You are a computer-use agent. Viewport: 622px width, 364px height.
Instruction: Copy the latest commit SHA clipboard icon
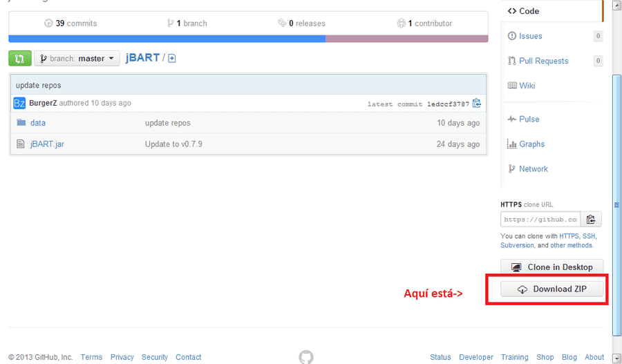[477, 104]
